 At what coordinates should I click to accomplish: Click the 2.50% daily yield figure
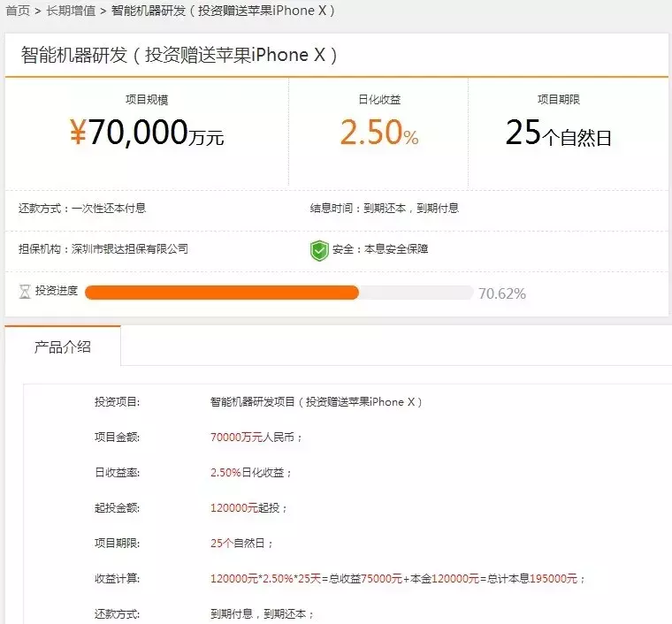click(x=379, y=133)
